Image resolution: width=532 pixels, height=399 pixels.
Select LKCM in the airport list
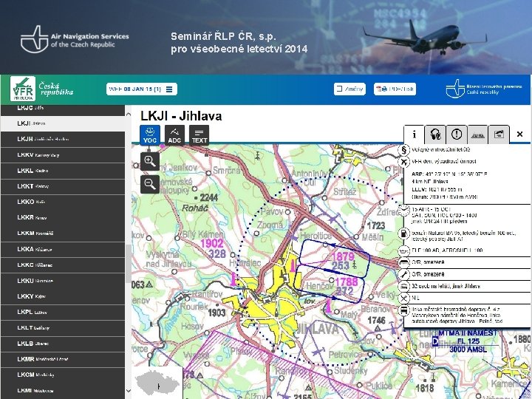point(63,375)
